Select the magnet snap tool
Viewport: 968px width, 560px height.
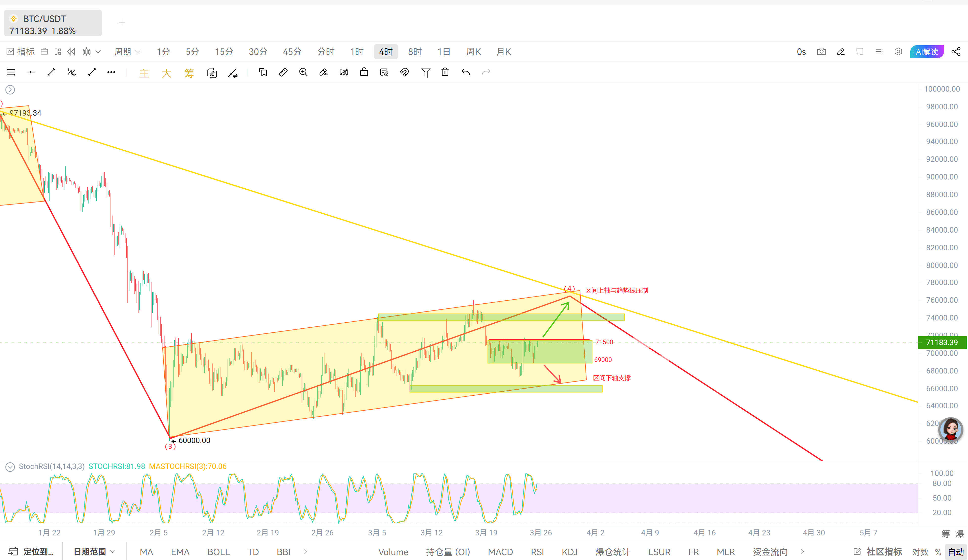click(405, 72)
